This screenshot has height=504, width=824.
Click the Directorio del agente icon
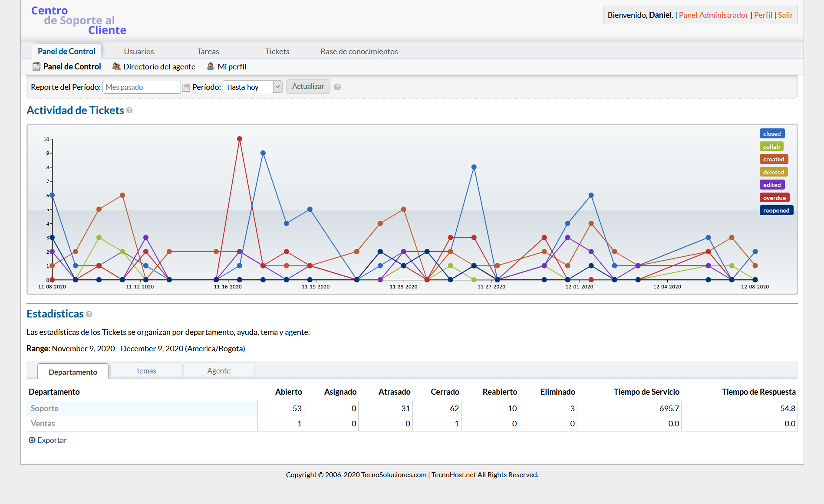(x=116, y=66)
